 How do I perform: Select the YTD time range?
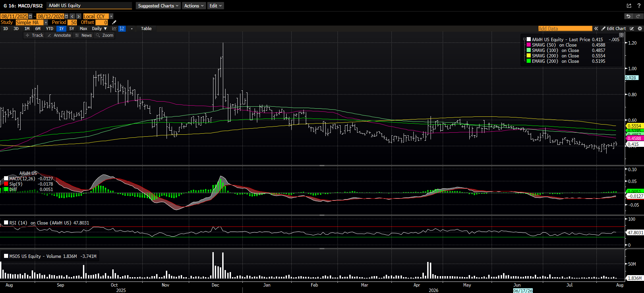[50, 29]
